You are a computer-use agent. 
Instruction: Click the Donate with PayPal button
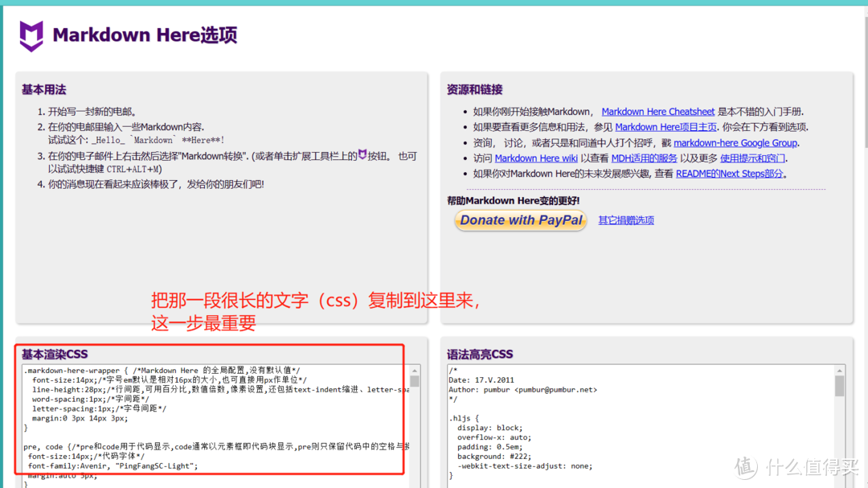click(x=520, y=220)
